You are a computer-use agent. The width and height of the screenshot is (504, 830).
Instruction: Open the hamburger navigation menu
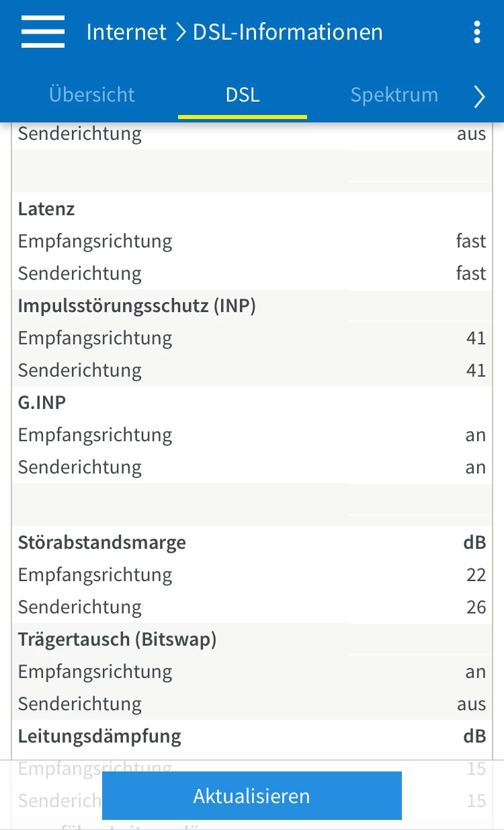tap(43, 32)
